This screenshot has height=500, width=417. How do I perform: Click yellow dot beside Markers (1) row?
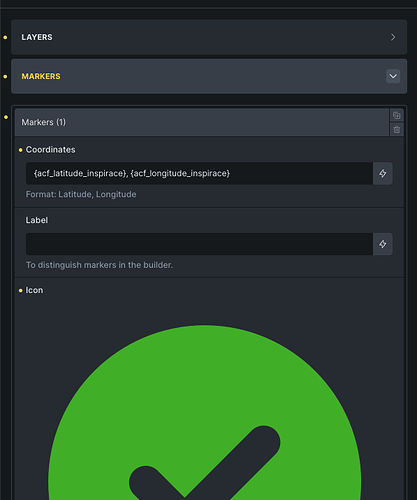tap(6, 117)
